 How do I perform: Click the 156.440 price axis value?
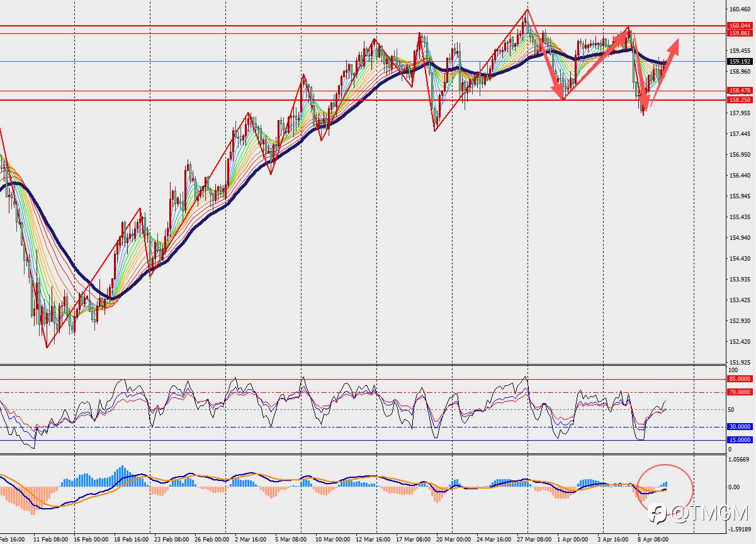pos(740,176)
